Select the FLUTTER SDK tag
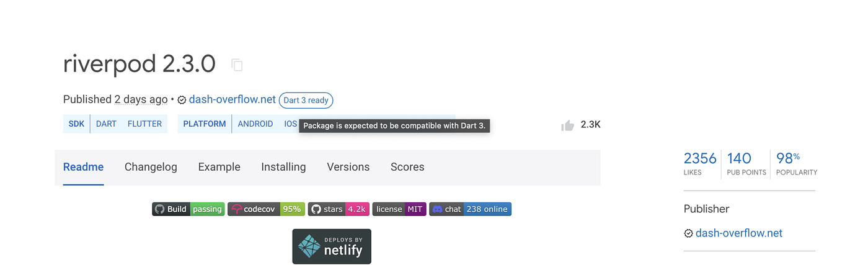The width and height of the screenshot is (868, 265). click(144, 124)
